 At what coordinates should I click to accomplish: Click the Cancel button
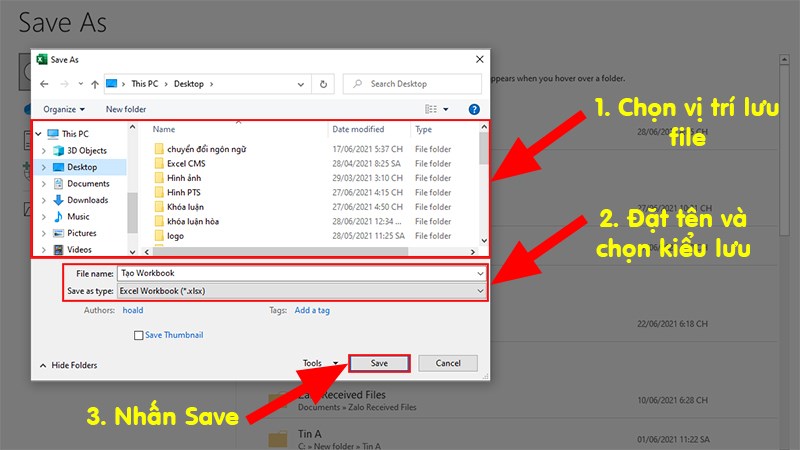tap(448, 363)
